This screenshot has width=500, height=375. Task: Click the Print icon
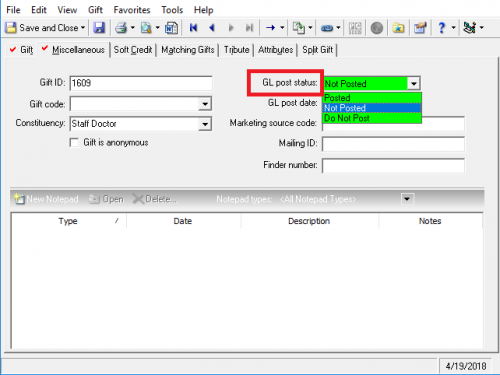tap(121, 28)
